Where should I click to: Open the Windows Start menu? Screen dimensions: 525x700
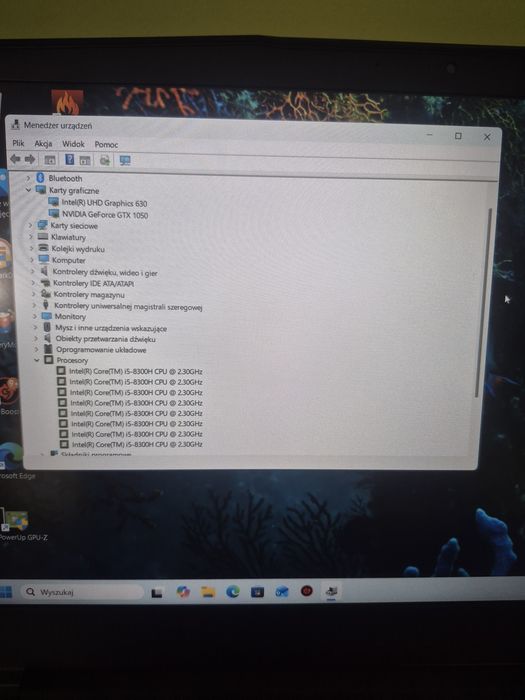click(6, 592)
